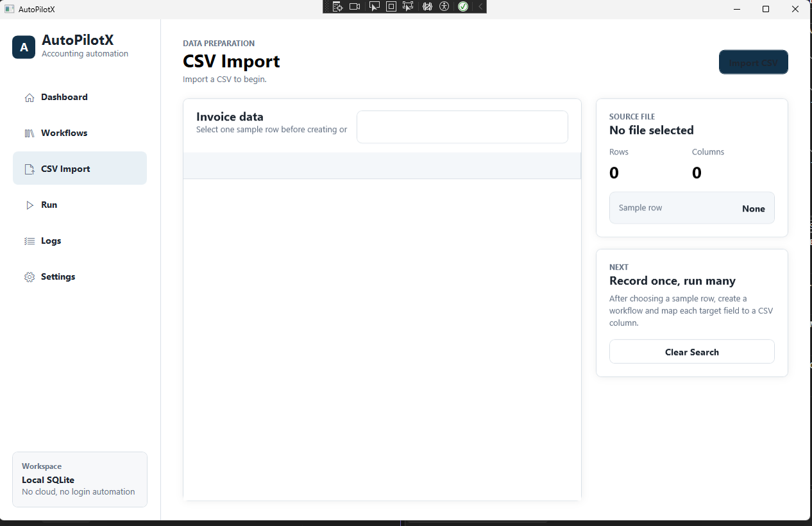This screenshot has width=812, height=526.
Task: Click the 'Rows' count label
Action: coord(619,152)
